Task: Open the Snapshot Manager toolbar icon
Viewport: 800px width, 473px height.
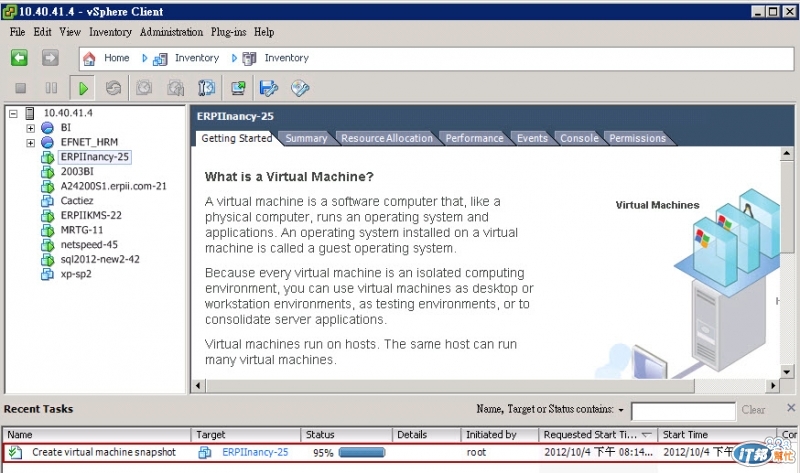Action: [x=206, y=88]
